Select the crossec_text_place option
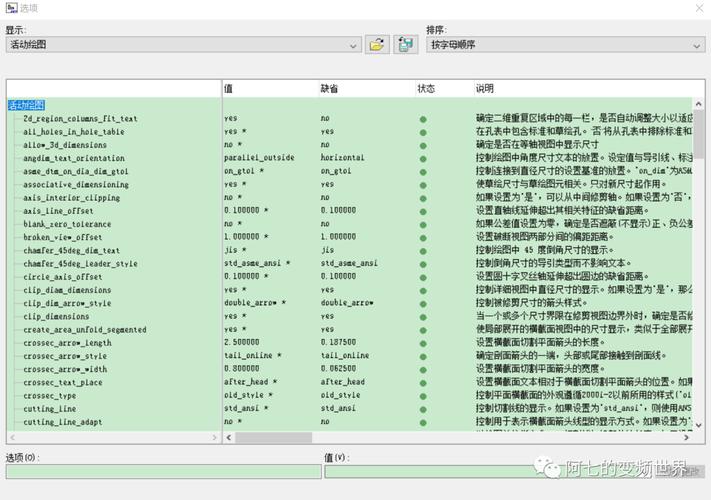The width and height of the screenshot is (711, 500). click(x=63, y=382)
